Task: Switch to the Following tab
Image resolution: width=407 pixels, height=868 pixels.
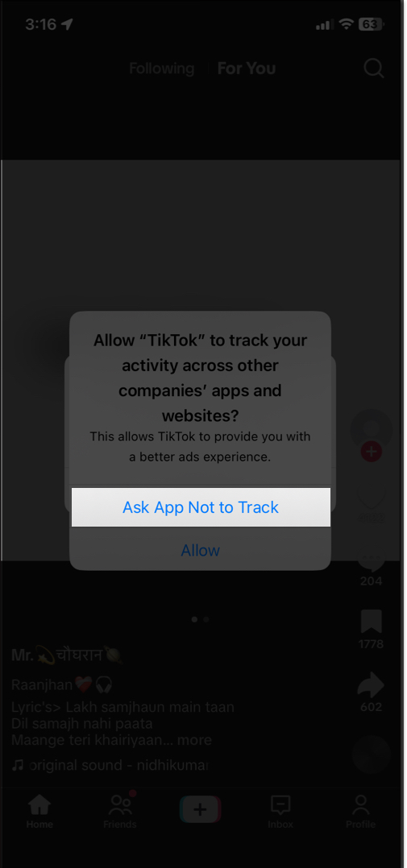Action: click(162, 68)
